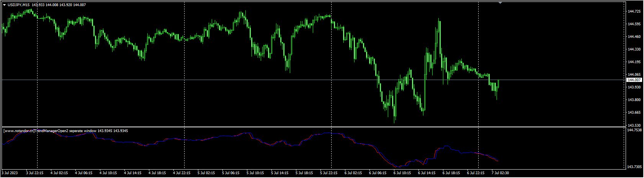Click the 143.530 price scale label
The image size is (644, 178).
pyautogui.click(x=634, y=125)
